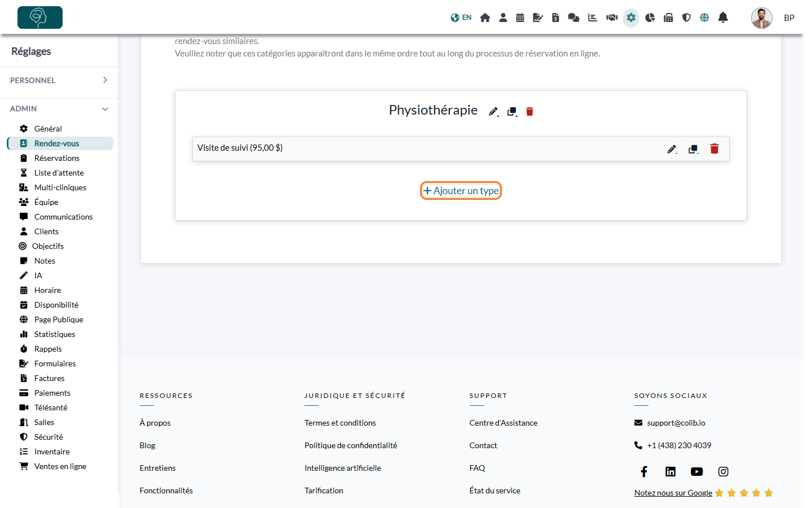
Task: Click the handshake icon in the top bar
Action: 612,17
